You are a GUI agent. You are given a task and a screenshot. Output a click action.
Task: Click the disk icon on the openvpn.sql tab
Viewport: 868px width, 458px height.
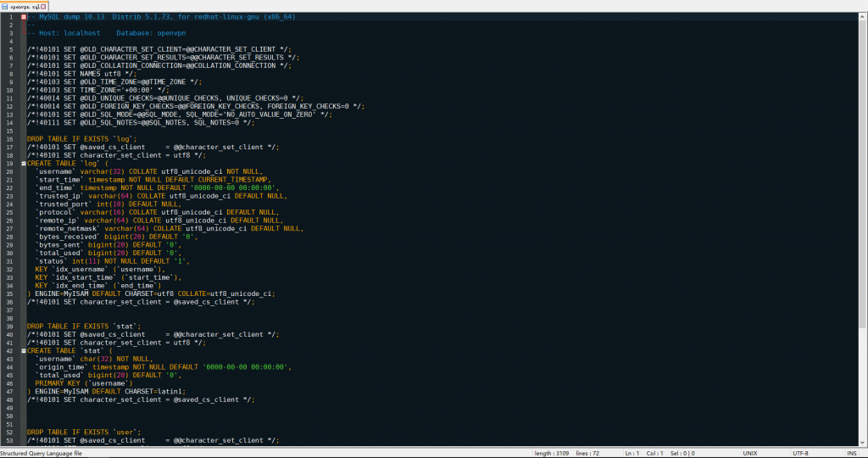tap(6, 5)
